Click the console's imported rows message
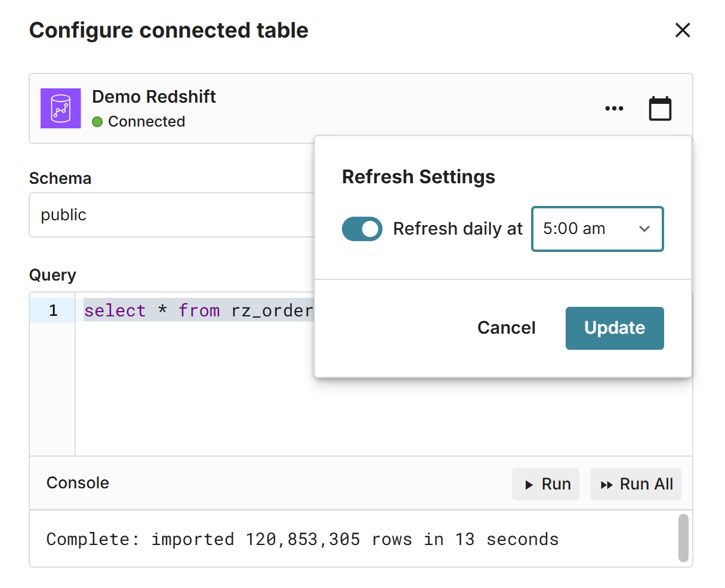 [x=303, y=540]
